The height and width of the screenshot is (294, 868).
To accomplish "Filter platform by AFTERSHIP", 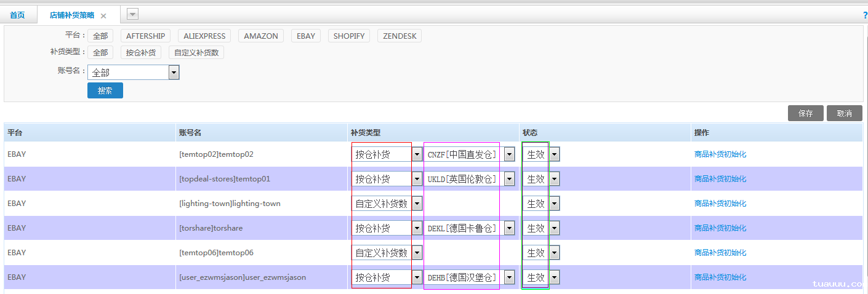I will (145, 36).
